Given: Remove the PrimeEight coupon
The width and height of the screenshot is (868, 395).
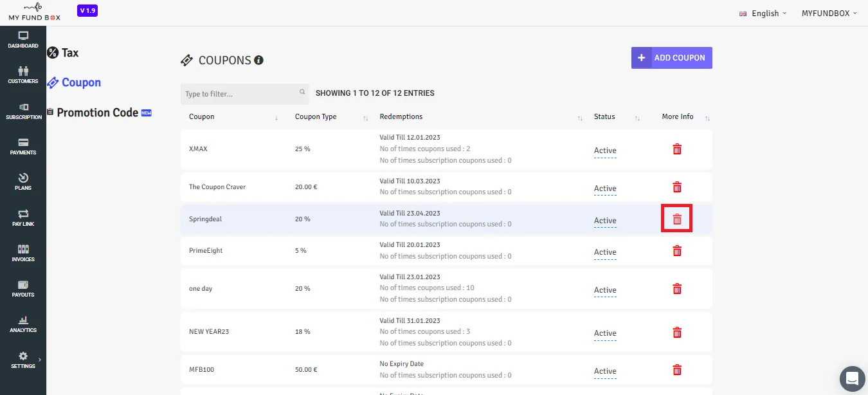Looking at the screenshot, I should 677,251.
